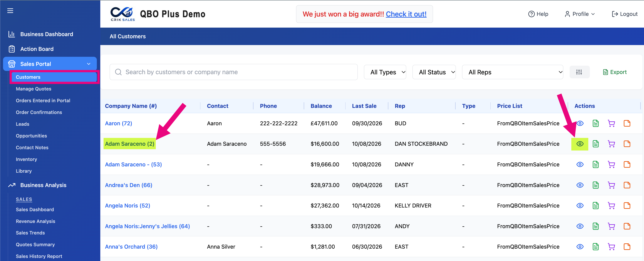This screenshot has height=261, width=644.
Task: Click the Sales Portal storefront icon
Action: pyautogui.click(x=12, y=64)
